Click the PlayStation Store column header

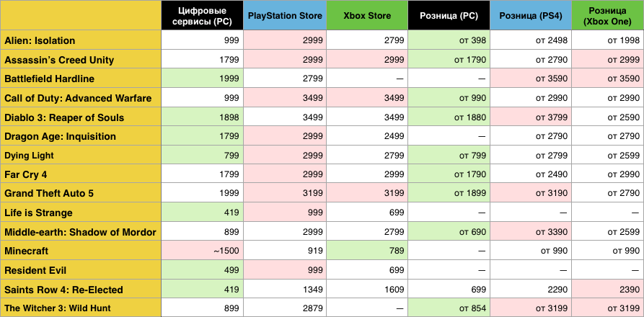(x=283, y=15)
